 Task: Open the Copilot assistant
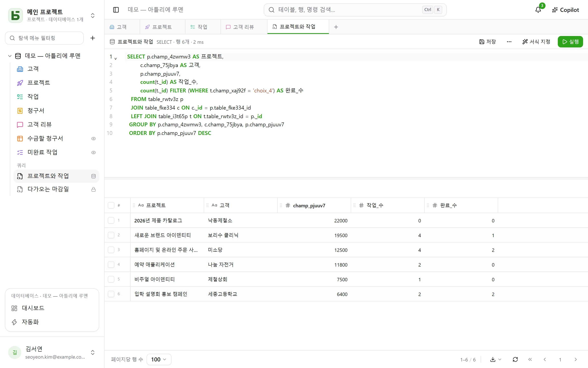[x=565, y=10]
